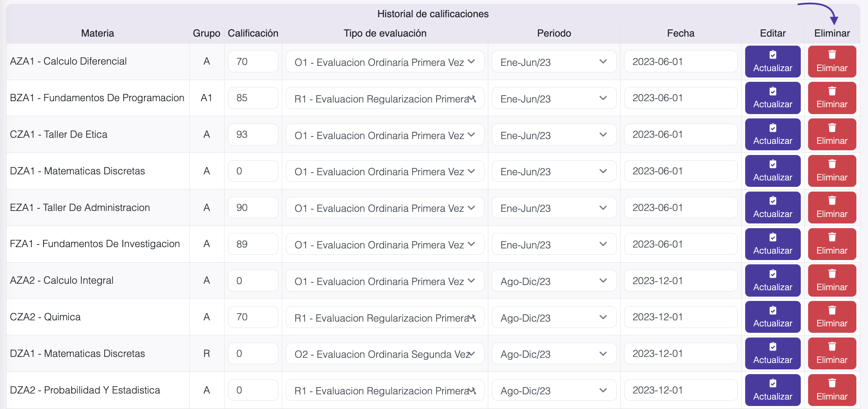The image size is (868, 409).
Task: Open evaluation type dropdown for Matematicas Discretas group R
Action: coord(384,354)
